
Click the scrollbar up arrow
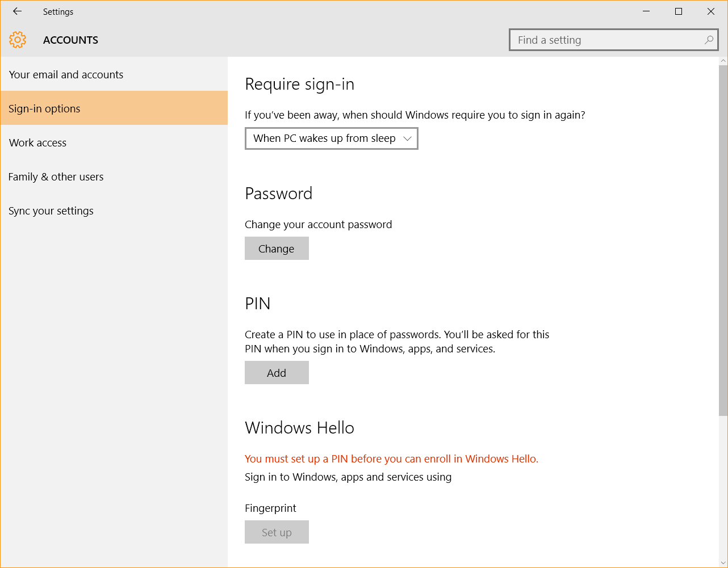click(723, 61)
